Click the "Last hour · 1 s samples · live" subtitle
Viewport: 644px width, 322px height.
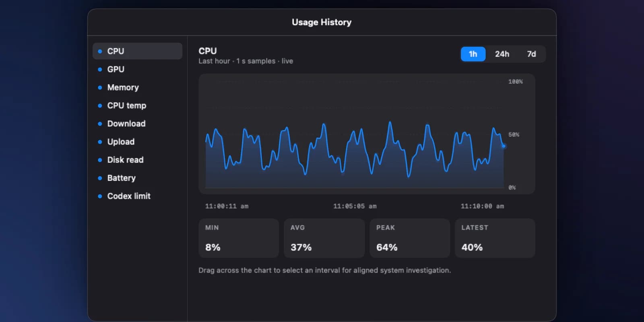click(246, 61)
